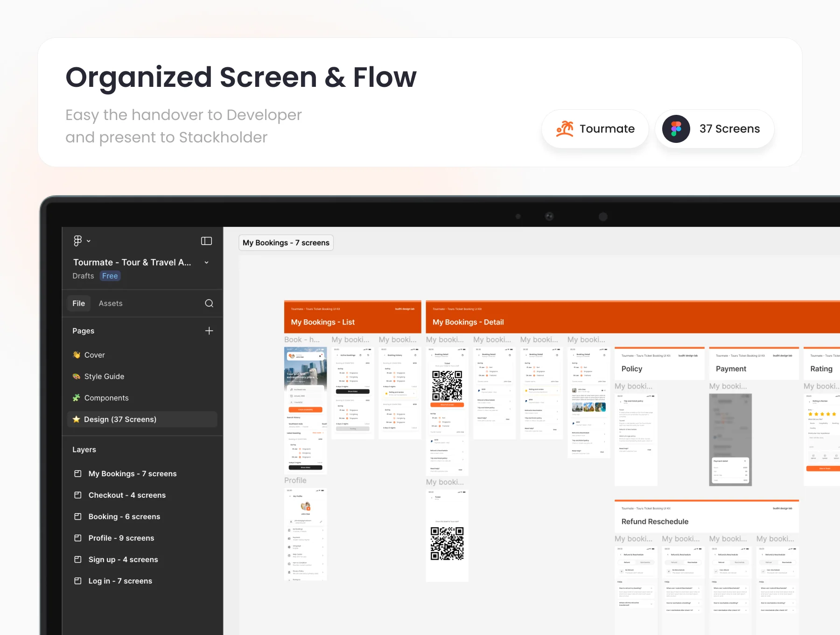Select the 'My Bookings - List' orange header
Viewport: 840px width, 635px height.
click(x=353, y=317)
